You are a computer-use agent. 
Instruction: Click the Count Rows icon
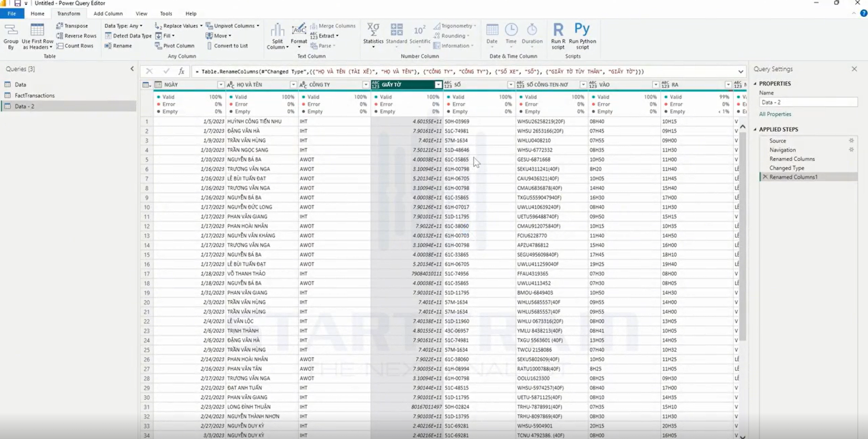click(60, 46)
